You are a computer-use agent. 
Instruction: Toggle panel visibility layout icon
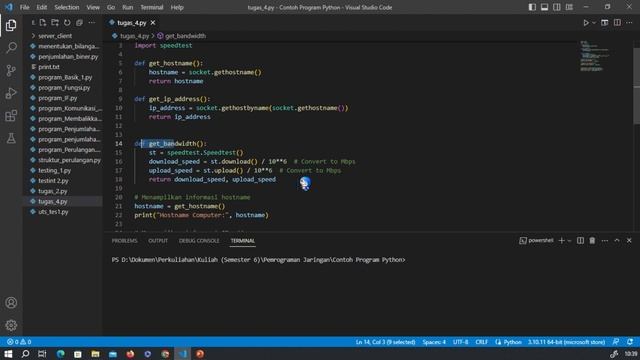click(544, 7)
